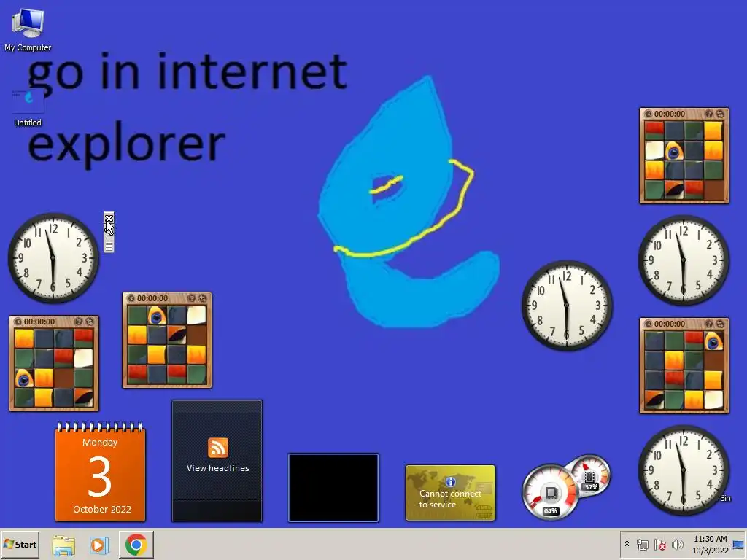Open the Action Center flag icon
Viewport: 747px width, 560px height.
(x=659, y=544)
